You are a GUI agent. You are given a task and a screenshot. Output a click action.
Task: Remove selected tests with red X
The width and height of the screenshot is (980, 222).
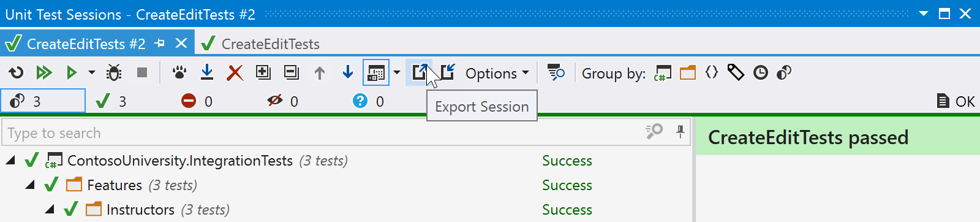coord(235,73)
